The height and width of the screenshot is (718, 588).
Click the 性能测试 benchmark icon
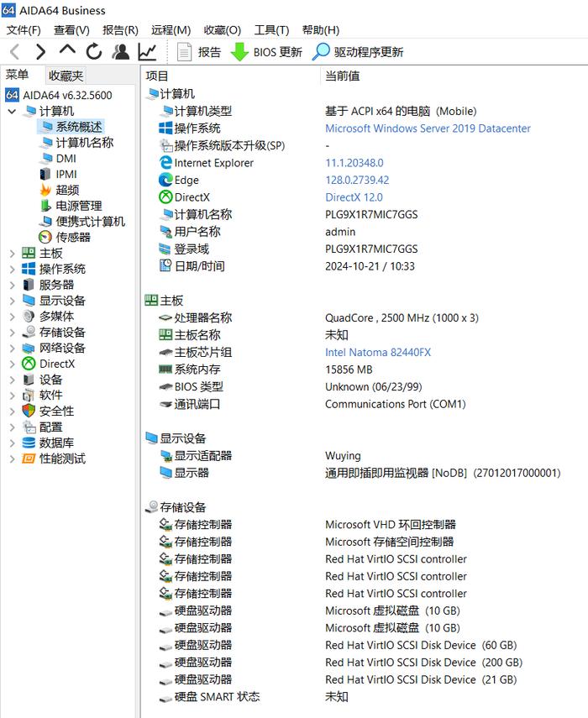click(29, 459)
